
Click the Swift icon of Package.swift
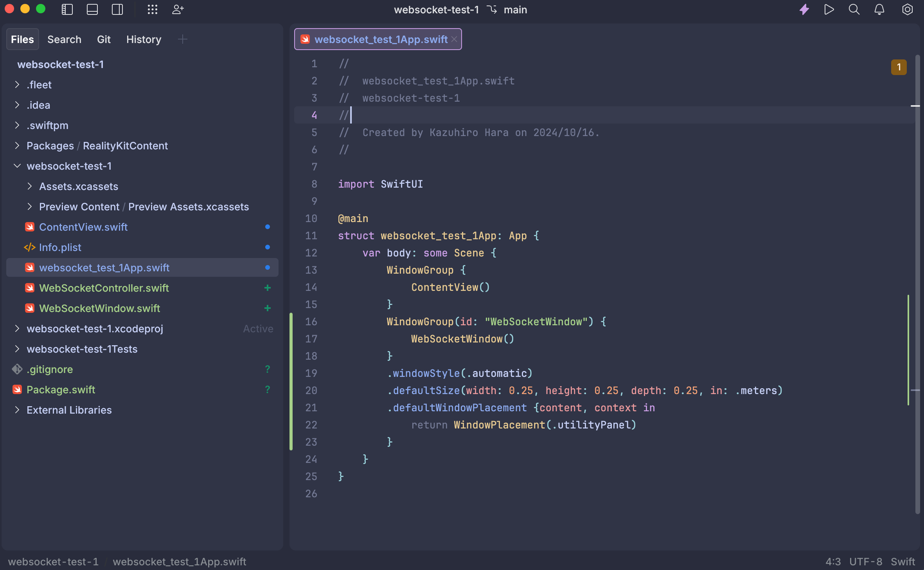click(17, 389)
